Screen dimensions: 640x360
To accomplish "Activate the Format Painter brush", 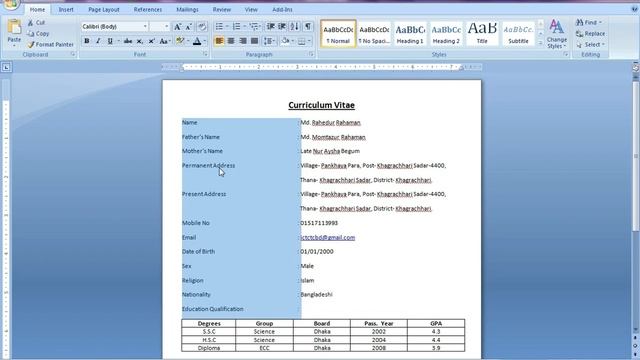I will pos(51,44).
